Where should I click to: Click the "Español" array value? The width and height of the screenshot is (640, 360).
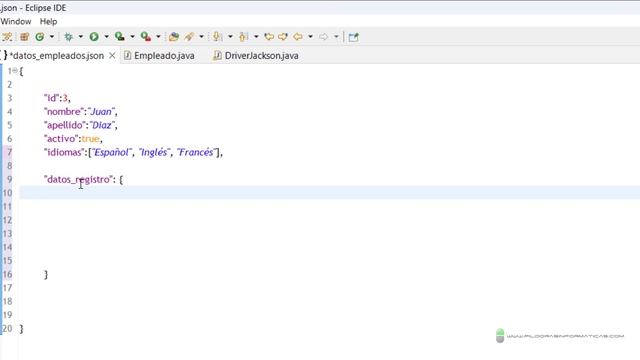(111, 152)
